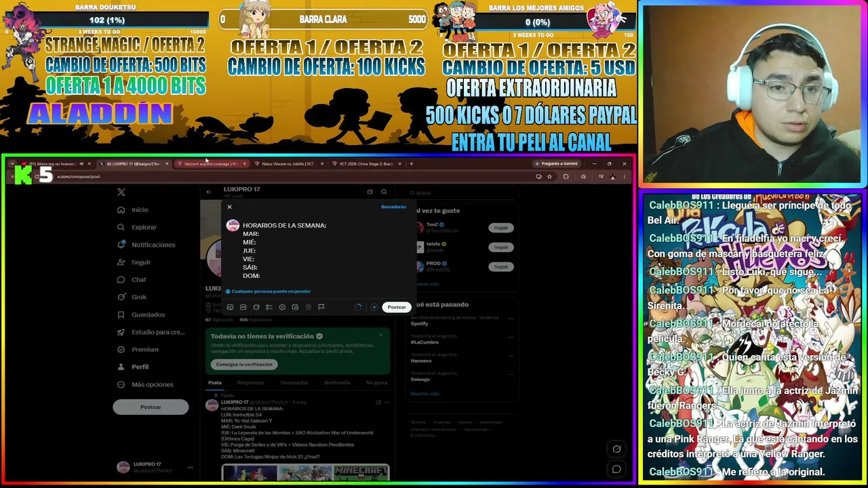868x488 pixels.
Task: Switch to the Multimedia tab
Action: [337, 383]
